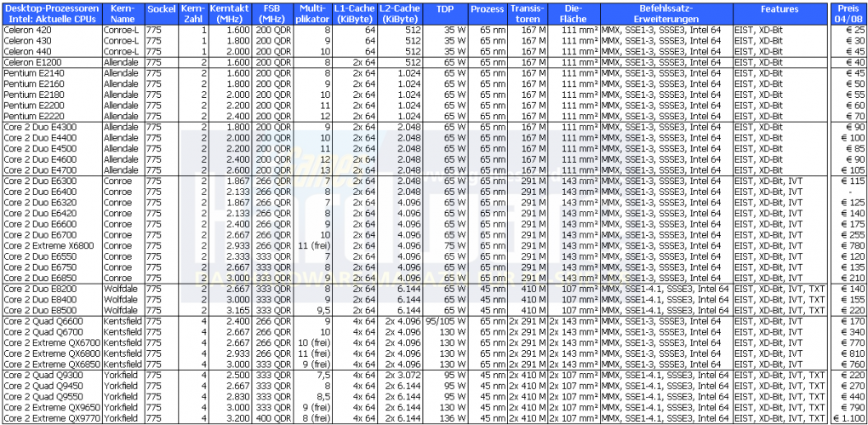Image resolution: width=868 pixels, height=425 pixels.
Task: Select 'Core 2 Extreme QX6850' row name
Action: 53,365
